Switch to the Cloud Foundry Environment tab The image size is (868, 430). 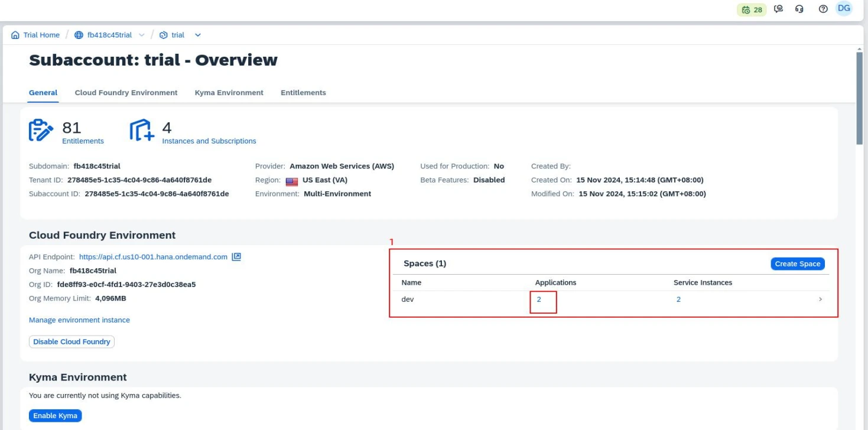[x=126, y=93]
